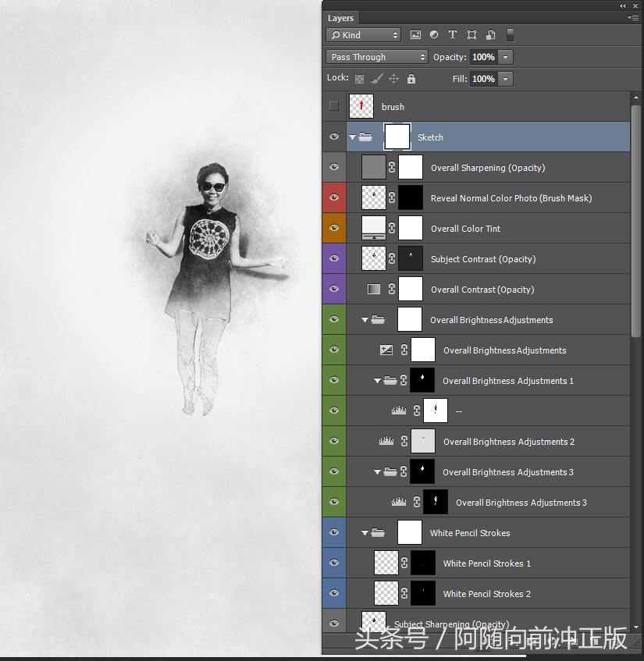Filter for smart objects

click(491, 34)
